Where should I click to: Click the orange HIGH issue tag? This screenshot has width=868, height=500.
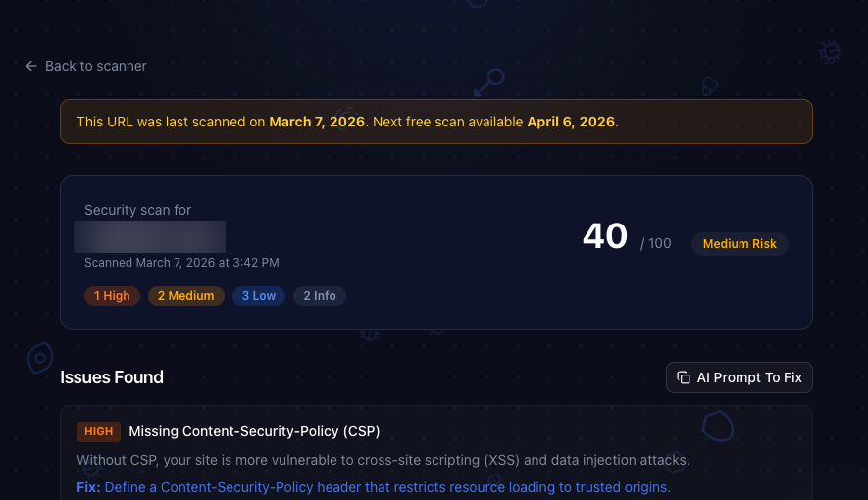pos(98,431)
